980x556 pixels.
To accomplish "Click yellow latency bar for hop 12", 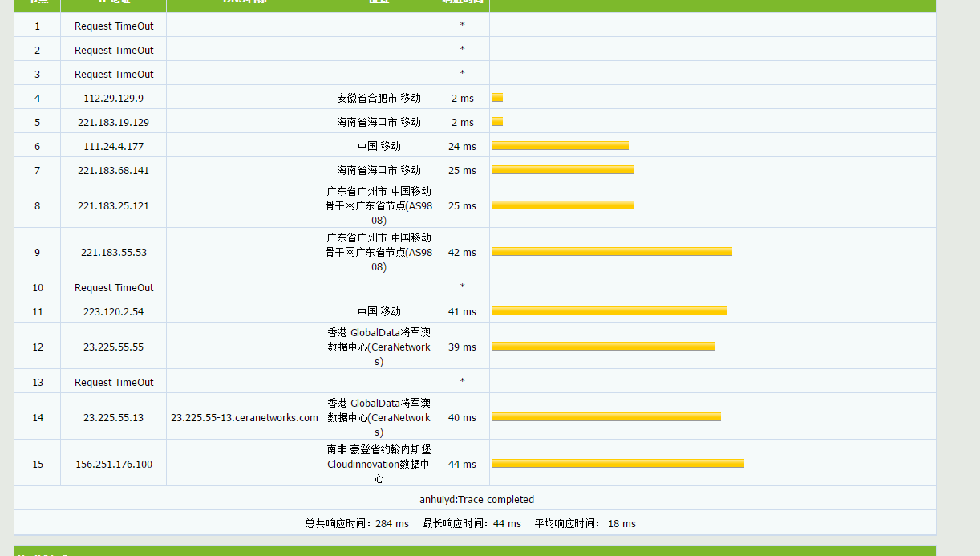I will (x=603, y=347).
